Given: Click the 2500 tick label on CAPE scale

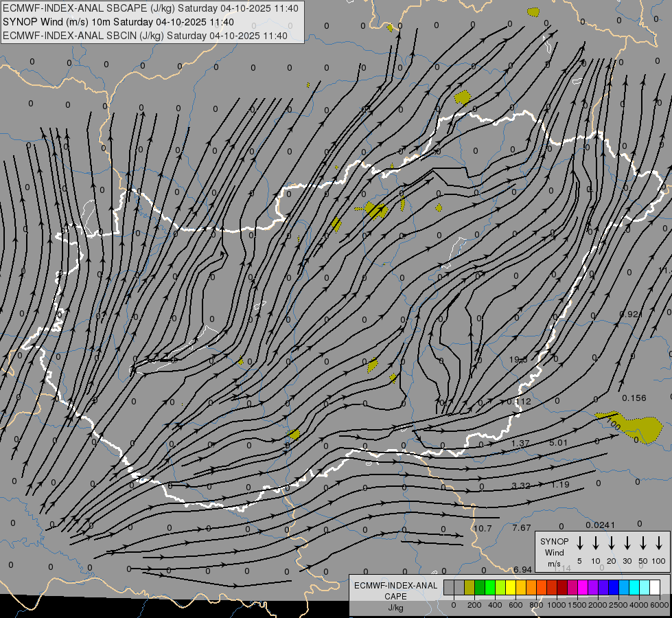Looking at the screenshot, I should coord(618,605).
